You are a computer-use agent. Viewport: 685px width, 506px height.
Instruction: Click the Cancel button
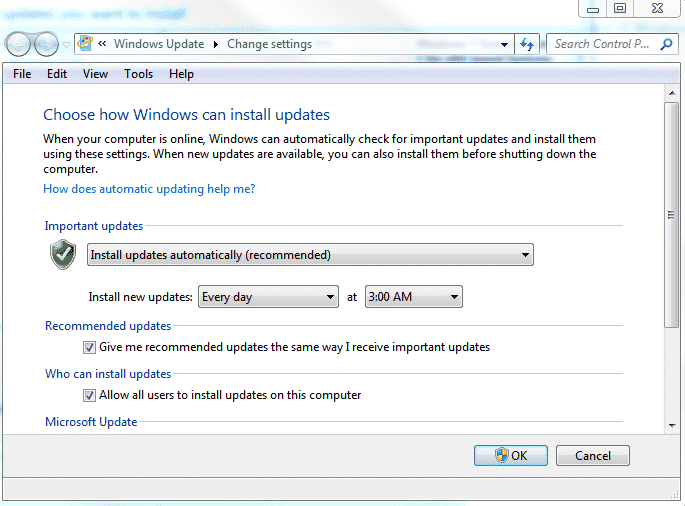(x=592, y=456)
